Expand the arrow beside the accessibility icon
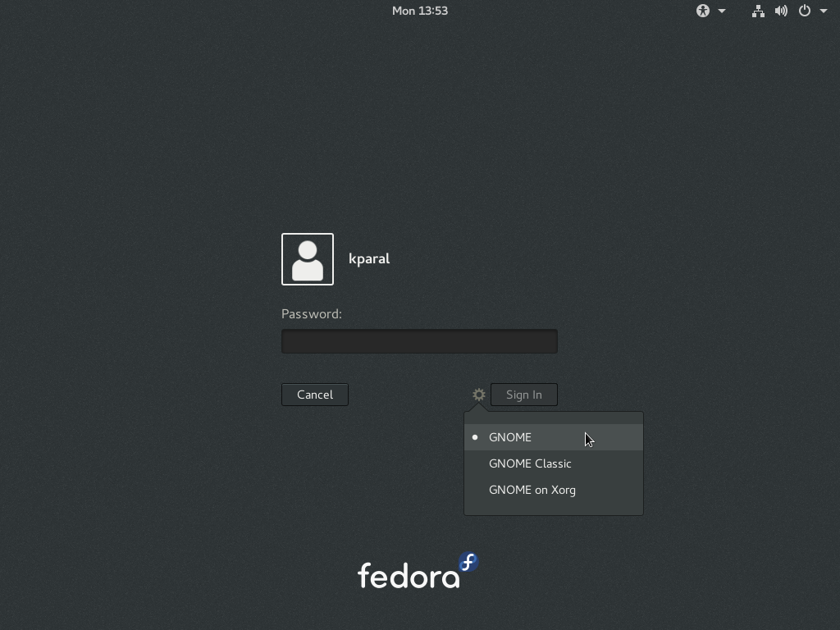 tap(722, 11)
